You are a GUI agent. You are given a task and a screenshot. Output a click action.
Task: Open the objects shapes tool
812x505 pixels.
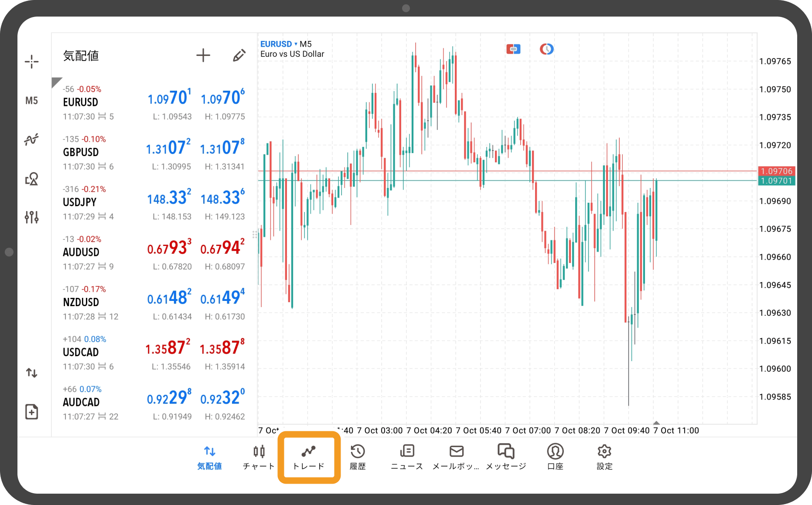(31, 179)
